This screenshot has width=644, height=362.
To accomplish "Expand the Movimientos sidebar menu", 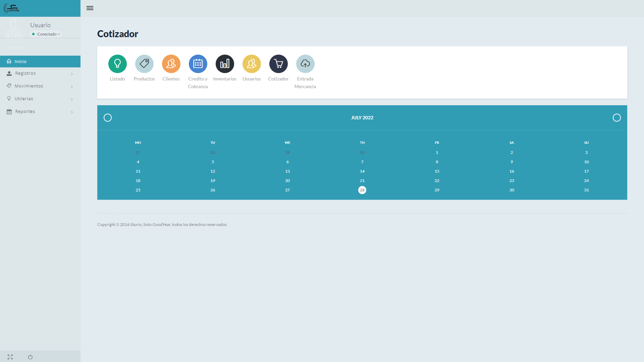I will pos(40,86).
